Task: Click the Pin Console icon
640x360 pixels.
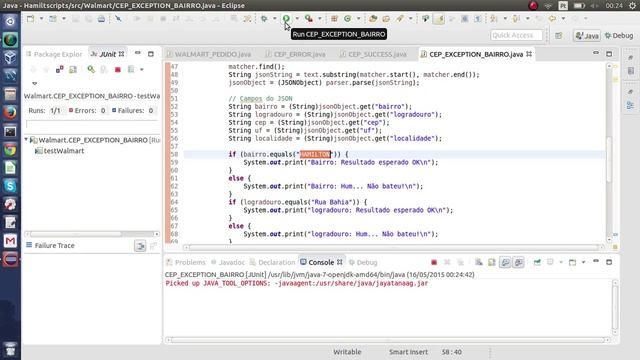Action: [537, 262]
